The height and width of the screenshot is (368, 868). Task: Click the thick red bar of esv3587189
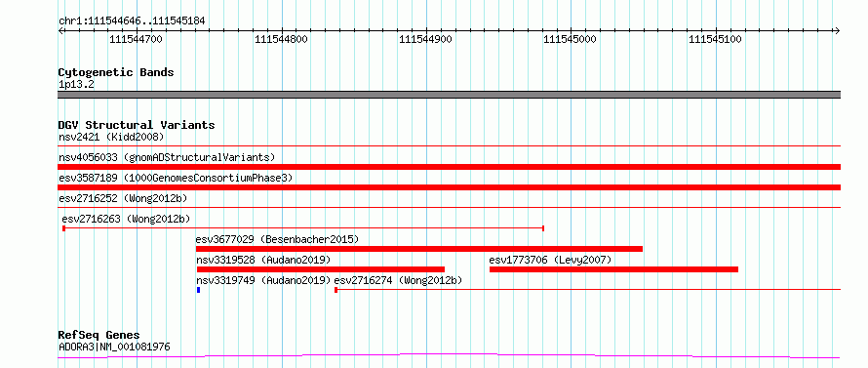point(449,187)
